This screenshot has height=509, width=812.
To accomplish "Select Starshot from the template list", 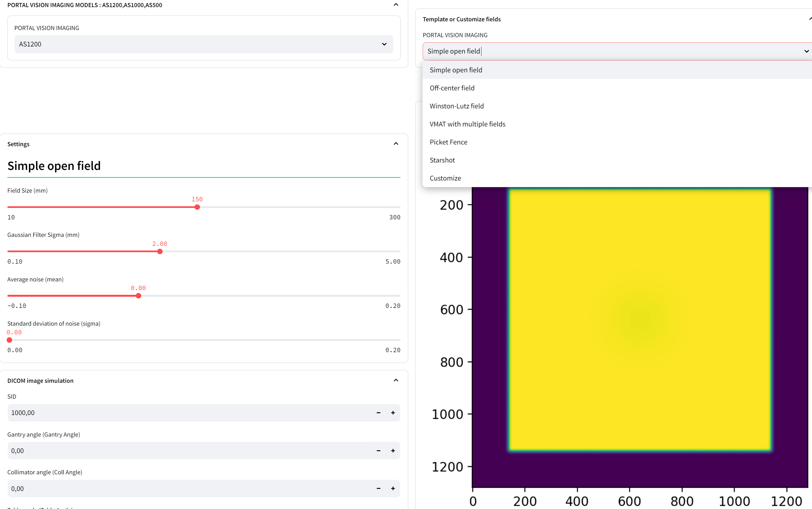I will coord(442,160).
